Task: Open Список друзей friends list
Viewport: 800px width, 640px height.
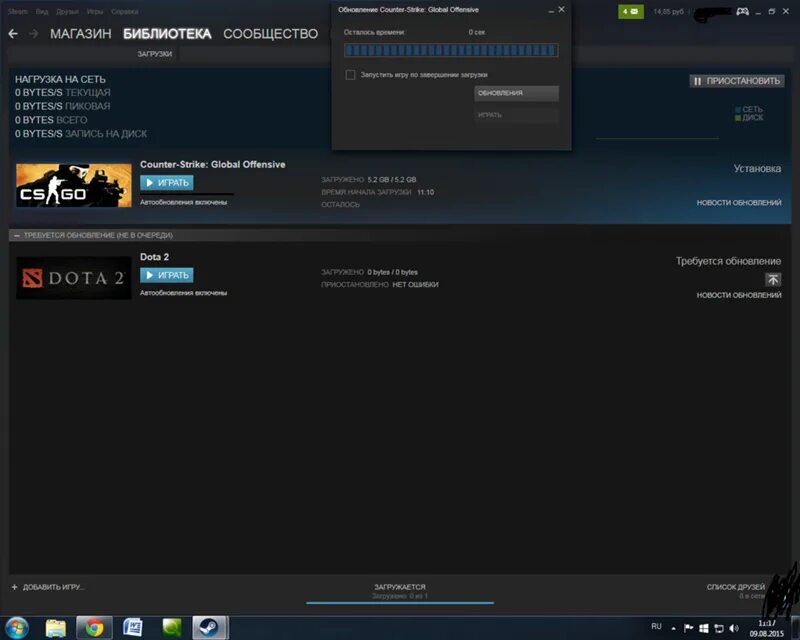Action: point(736,587)
